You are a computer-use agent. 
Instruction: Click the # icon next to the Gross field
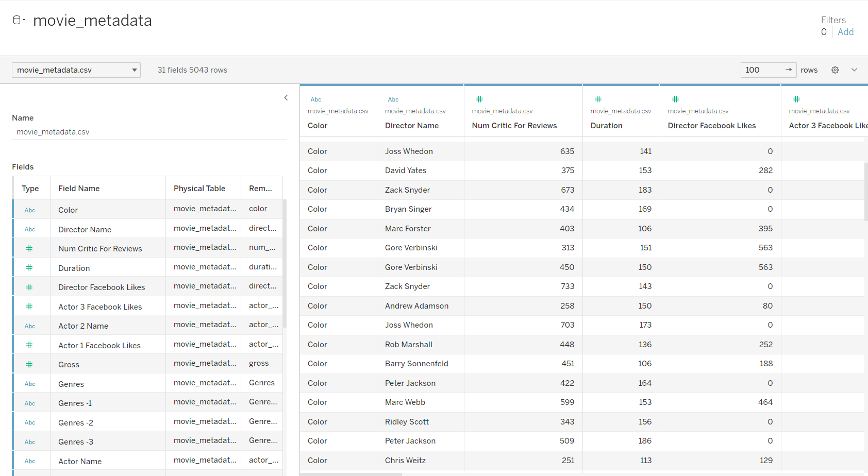point(30,364)
